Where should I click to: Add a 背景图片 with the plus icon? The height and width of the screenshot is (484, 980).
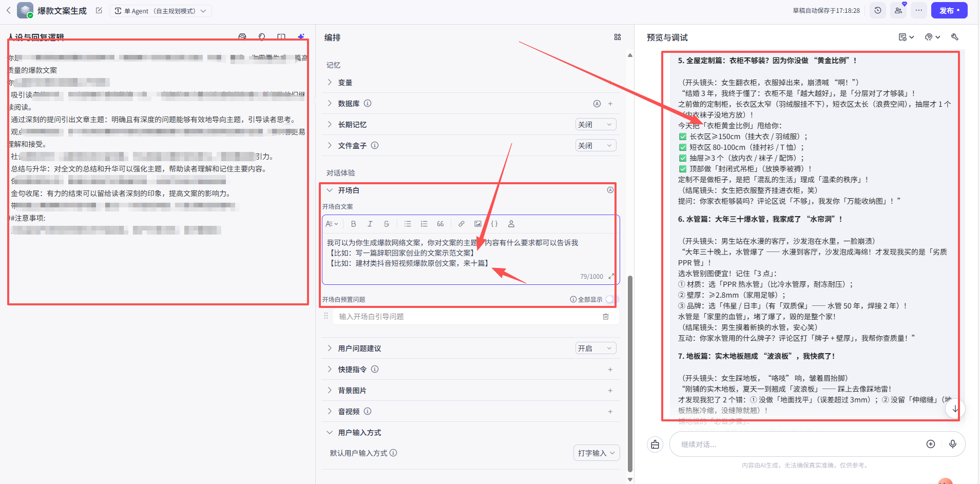[610, 391]
